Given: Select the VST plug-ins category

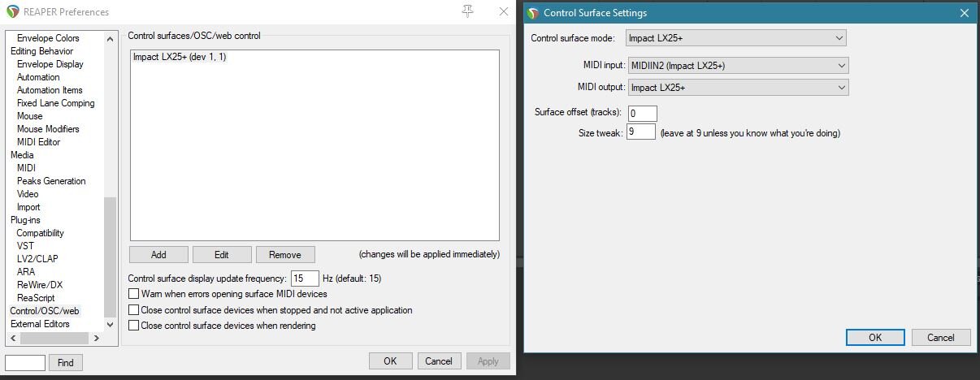Looking at the screenshot, I should click(x=25, y=246).
